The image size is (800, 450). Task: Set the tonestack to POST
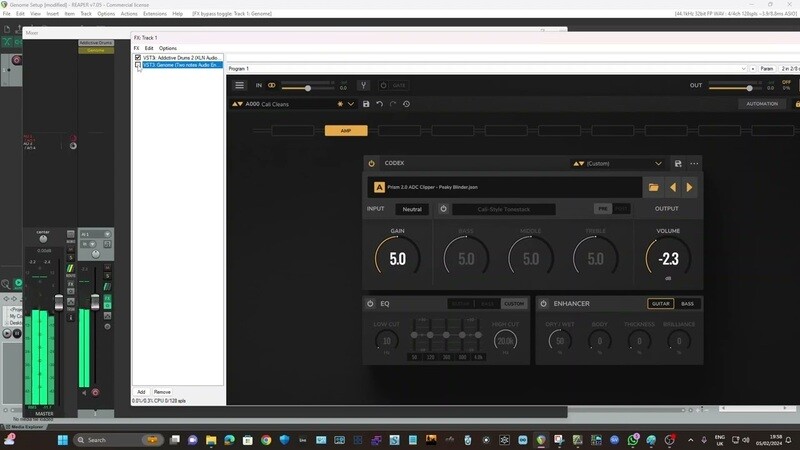[621, 209]
